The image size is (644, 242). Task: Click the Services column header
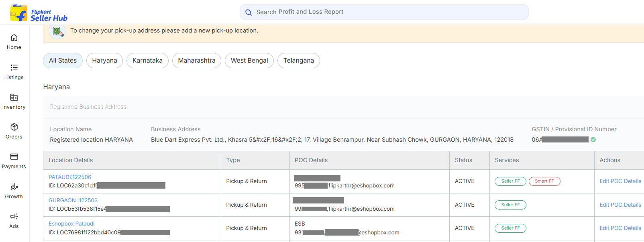507,160
